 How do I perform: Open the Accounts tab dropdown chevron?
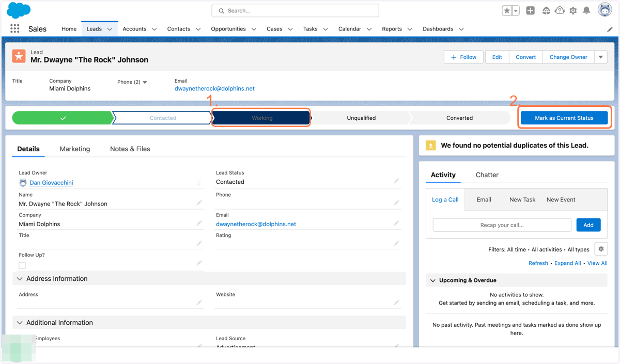(x=154, y=29)
